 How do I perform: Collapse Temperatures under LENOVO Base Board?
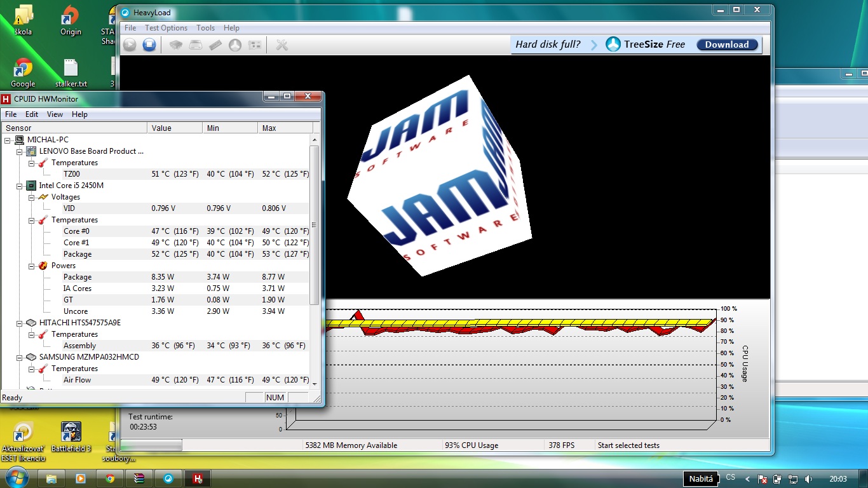click(x=32, y=163)
